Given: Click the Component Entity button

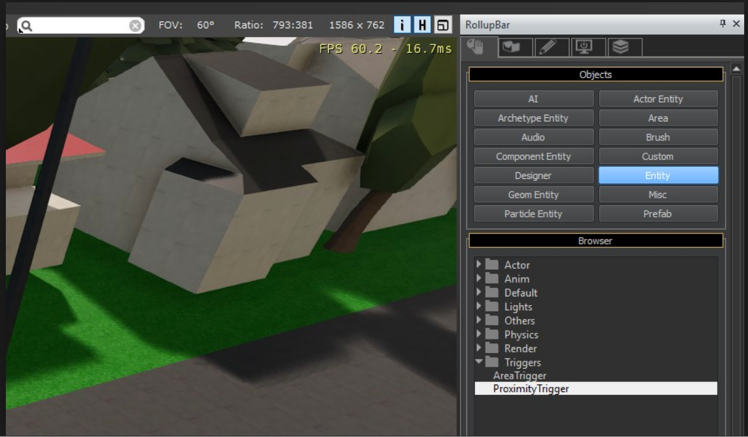Looking at the screenshot, I should (x=534, y=156).
